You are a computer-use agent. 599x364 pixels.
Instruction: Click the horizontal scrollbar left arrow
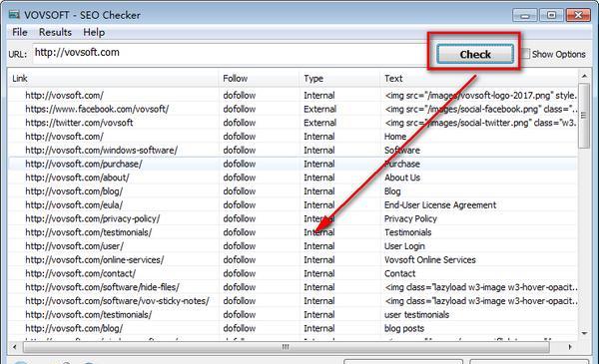click(x=15, y=347)
